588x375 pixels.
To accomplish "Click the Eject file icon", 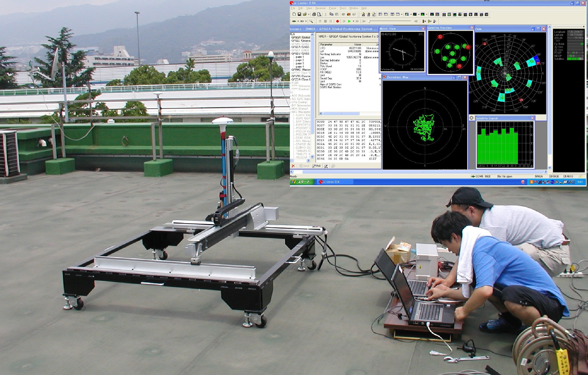I will [320, 21].
